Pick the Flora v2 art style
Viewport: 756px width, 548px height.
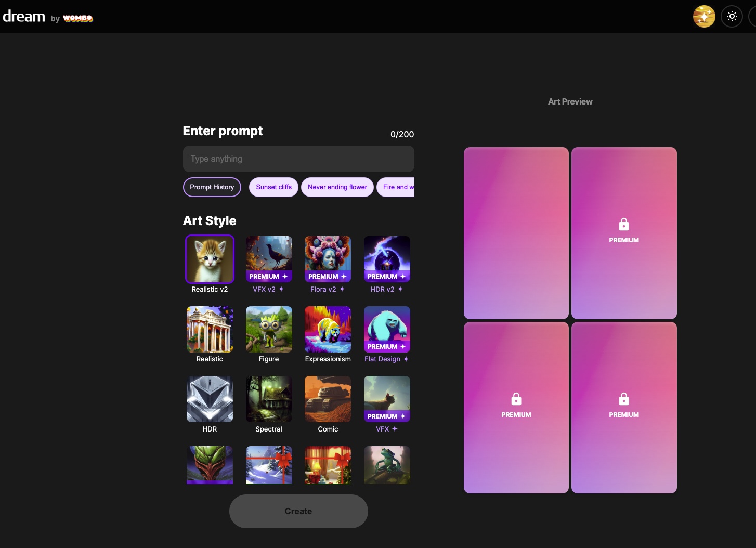328,259
